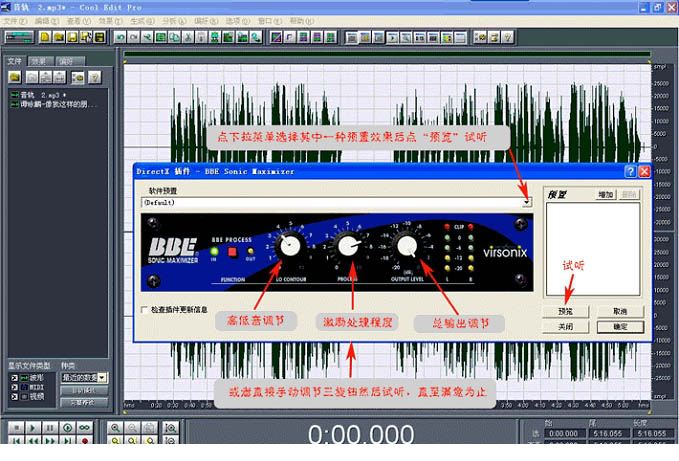Click the Rewind double-arrow button
679x461 pixels.
click(33, 440)
